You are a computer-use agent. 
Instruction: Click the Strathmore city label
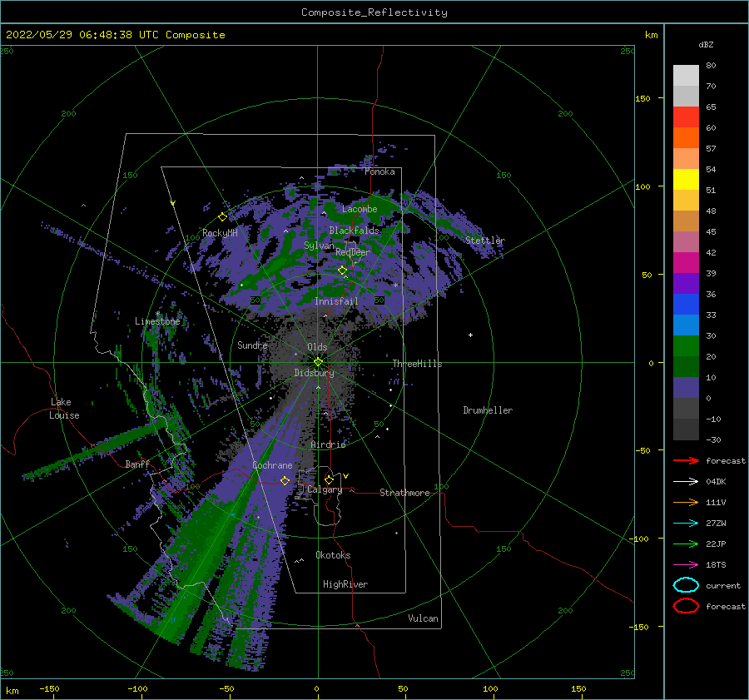pyautogui.click(x=404, y=493)
